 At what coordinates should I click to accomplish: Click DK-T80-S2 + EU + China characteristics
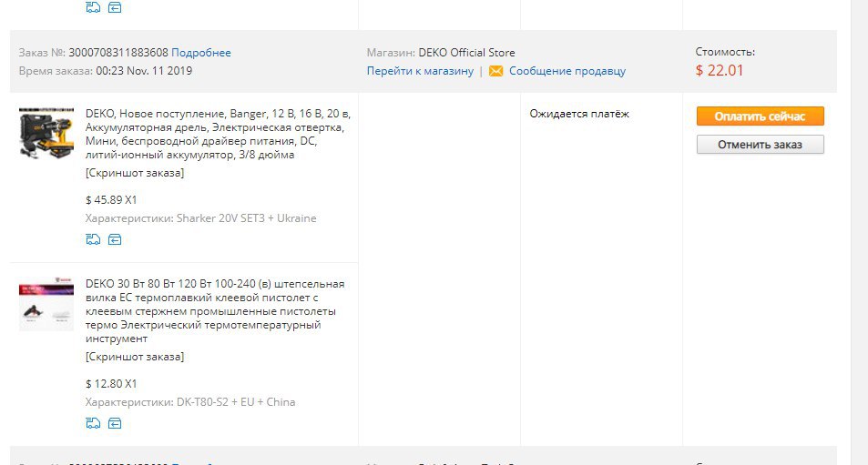tap(236, 402)
